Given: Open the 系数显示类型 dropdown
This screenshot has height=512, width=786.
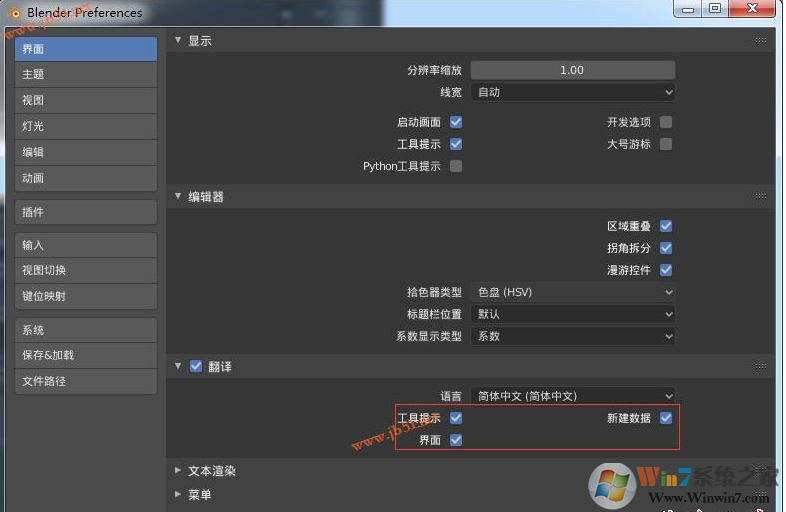Looking at the screenshot, I should pyautogui.click(x=572, y=336).
